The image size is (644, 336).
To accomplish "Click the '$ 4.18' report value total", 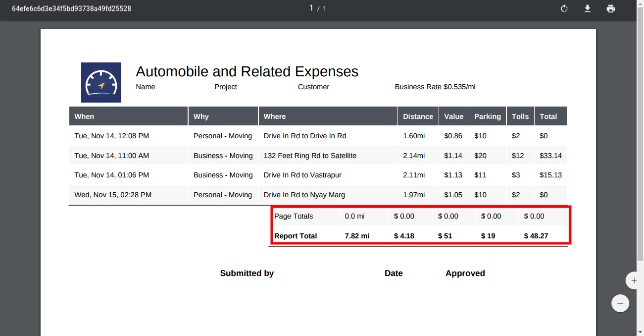I will tap(404, 236).
